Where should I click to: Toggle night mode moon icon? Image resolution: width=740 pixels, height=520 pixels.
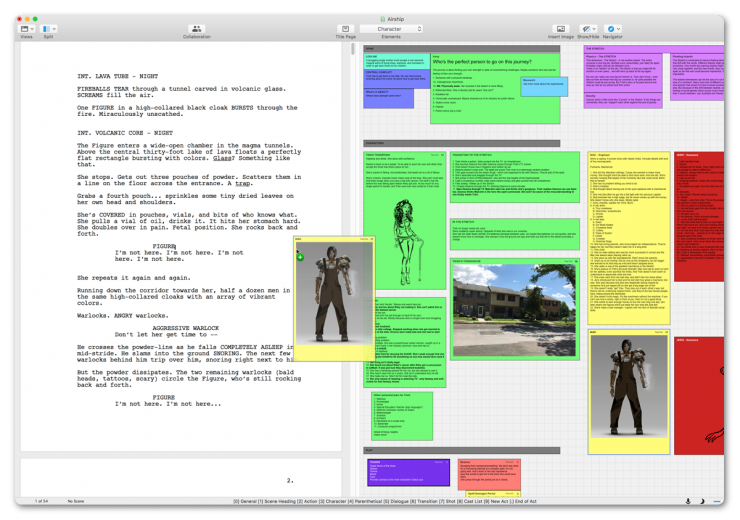[x=702, y=501]
